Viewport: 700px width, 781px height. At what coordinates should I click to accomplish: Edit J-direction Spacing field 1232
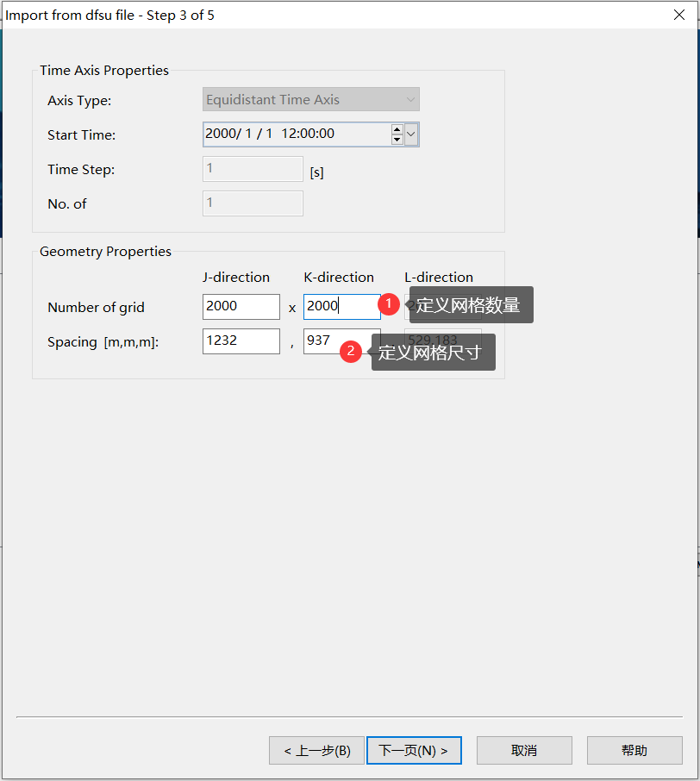pyautogui.click(x=241, y=341)
